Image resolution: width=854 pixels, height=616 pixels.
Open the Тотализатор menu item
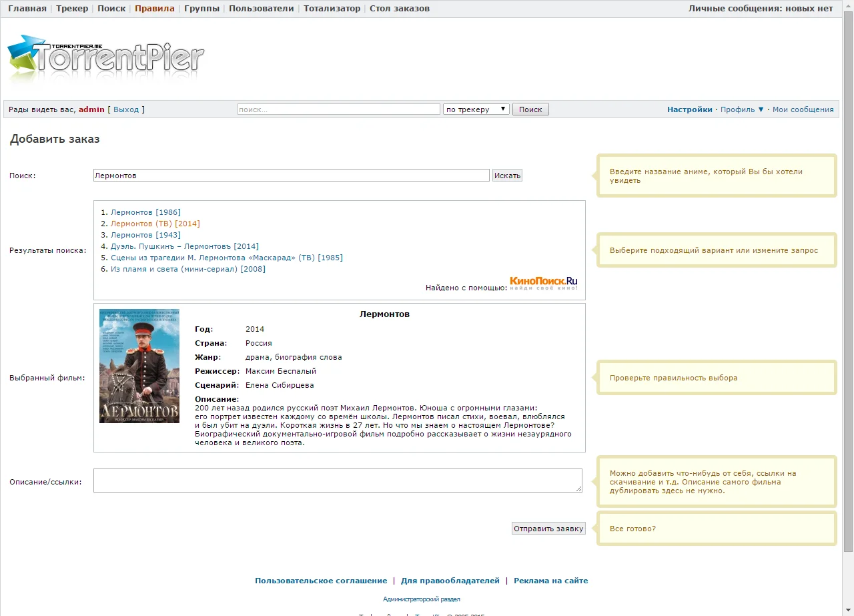coord(332,9)
